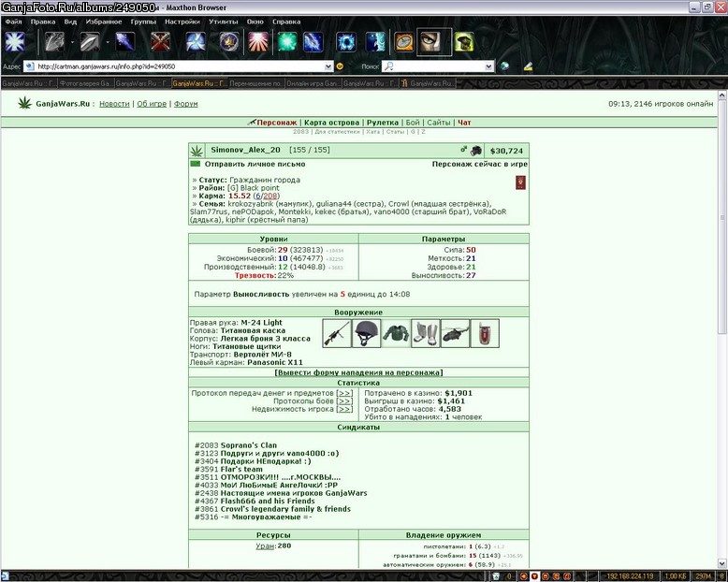Click the M-24 Light rifle thumbnail
This screenshot has width=728, height=582.
click(337, 333)
